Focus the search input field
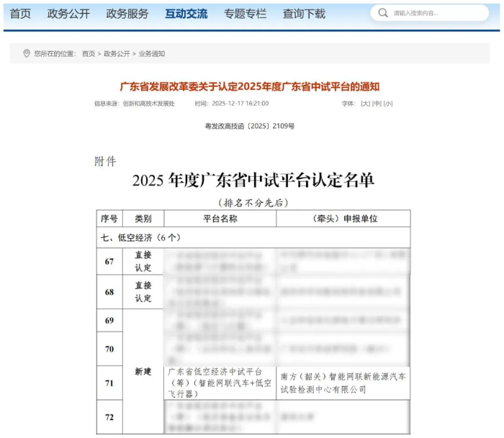Screen dimensions: 504x438 click(x=429, y=13)
